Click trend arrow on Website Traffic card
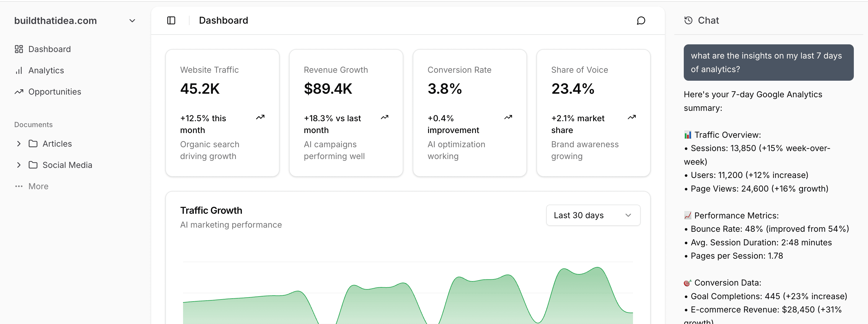 coord(260,117)
